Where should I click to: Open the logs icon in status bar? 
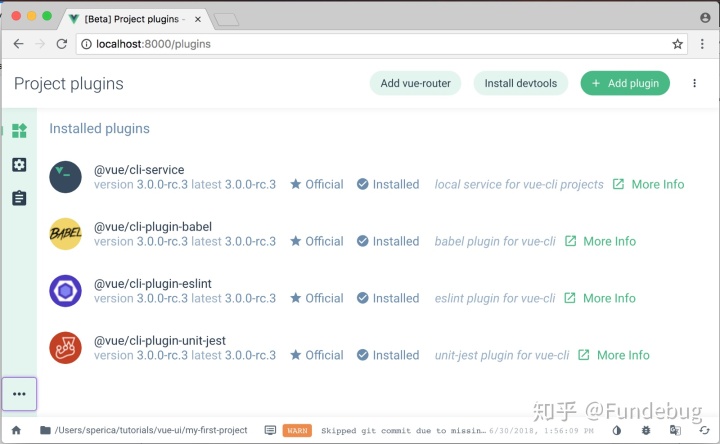(x=270, y=430)
